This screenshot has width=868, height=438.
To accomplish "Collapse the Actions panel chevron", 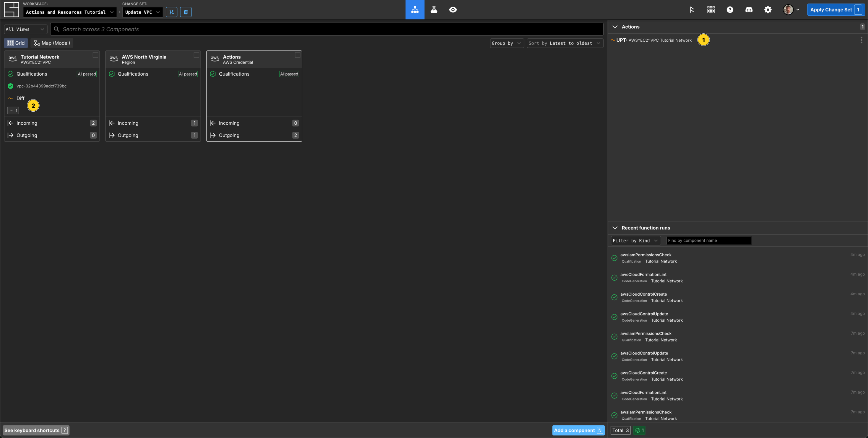I will click(615, 27).
